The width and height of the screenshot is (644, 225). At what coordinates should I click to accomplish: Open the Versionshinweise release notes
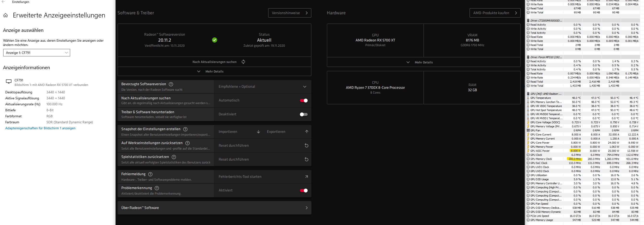click(x=289, y=13)
